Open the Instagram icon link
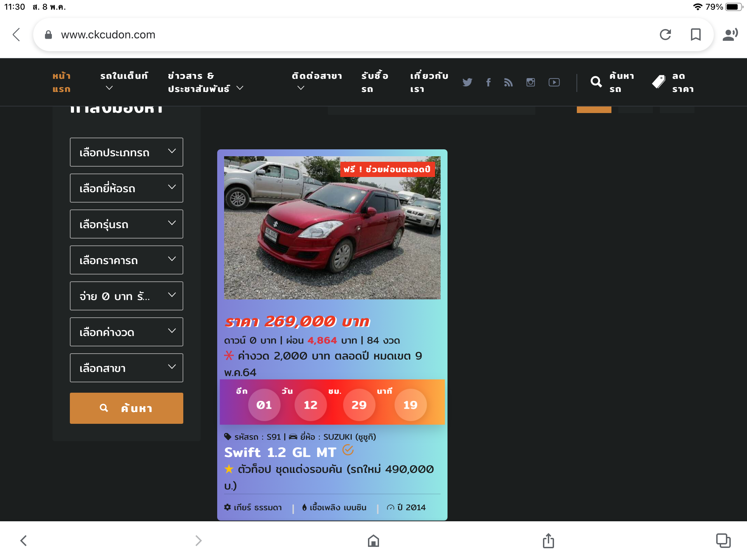 [531, 82]
